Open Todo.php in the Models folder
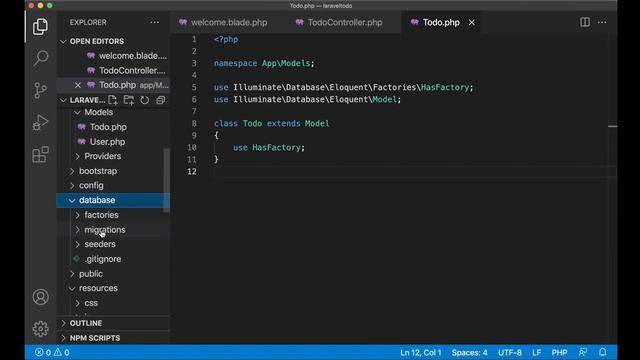 coord(108,127)
